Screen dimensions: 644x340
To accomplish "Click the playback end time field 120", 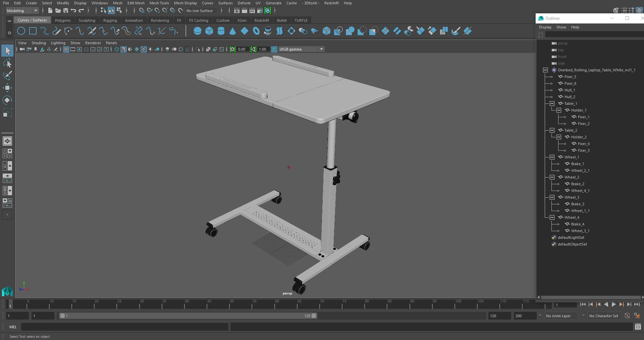I will 499,316.
